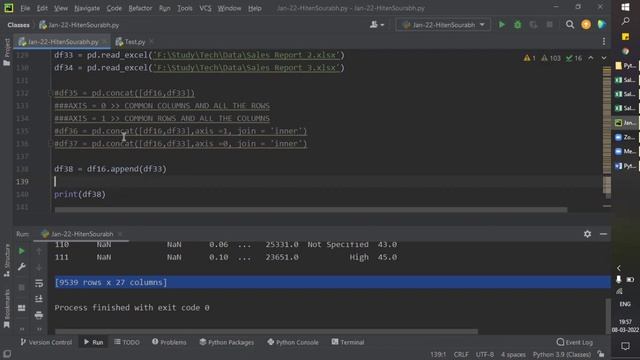The height and width of the screenshot is (360, 640).
Task: Open the Edit menu
Action: (x=42, y=8)
